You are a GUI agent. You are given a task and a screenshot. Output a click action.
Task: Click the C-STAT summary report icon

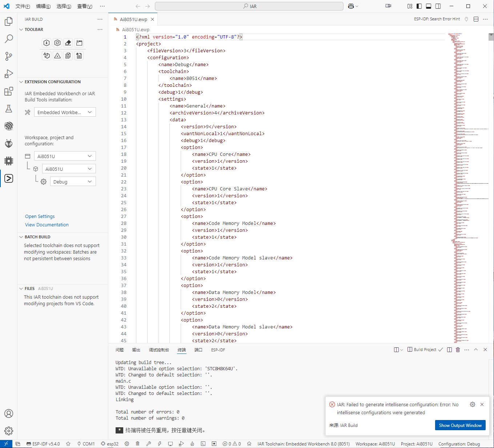click(x=79, y=56)
